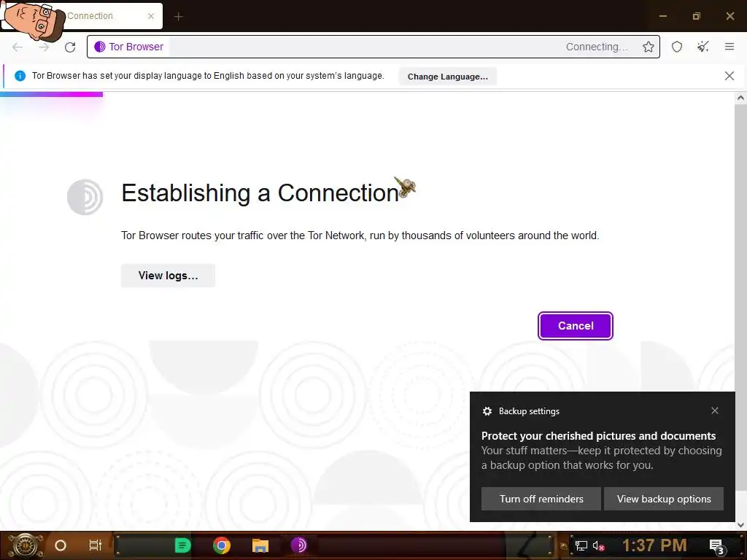
Task: Click the Connecting… status text
Action: pos(597,47)
